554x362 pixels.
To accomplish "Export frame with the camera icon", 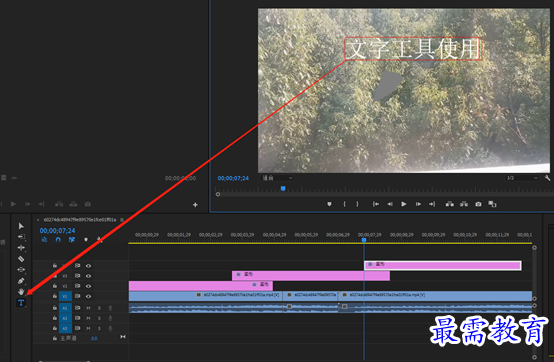I will (x=478, y=204).
